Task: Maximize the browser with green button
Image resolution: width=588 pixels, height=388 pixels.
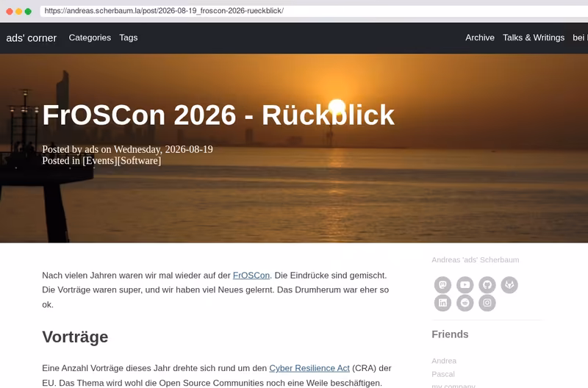Action: pyautogui.click(x=28, y=11)
